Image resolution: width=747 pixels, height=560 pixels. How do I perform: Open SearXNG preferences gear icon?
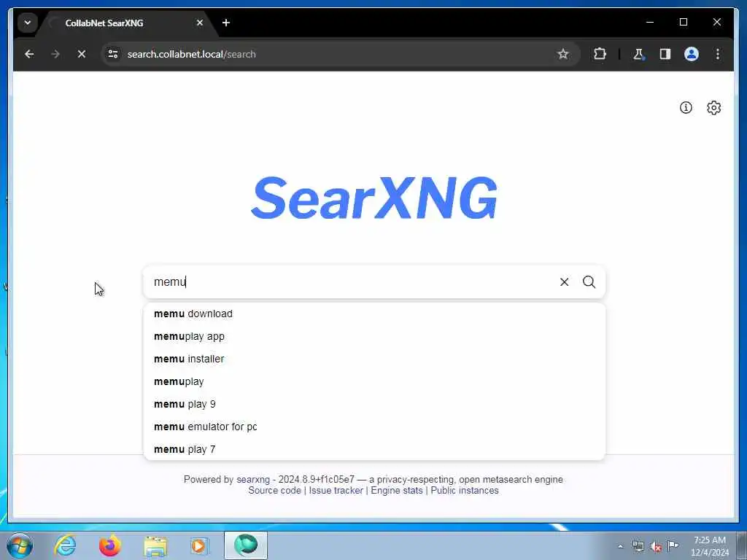713,108
